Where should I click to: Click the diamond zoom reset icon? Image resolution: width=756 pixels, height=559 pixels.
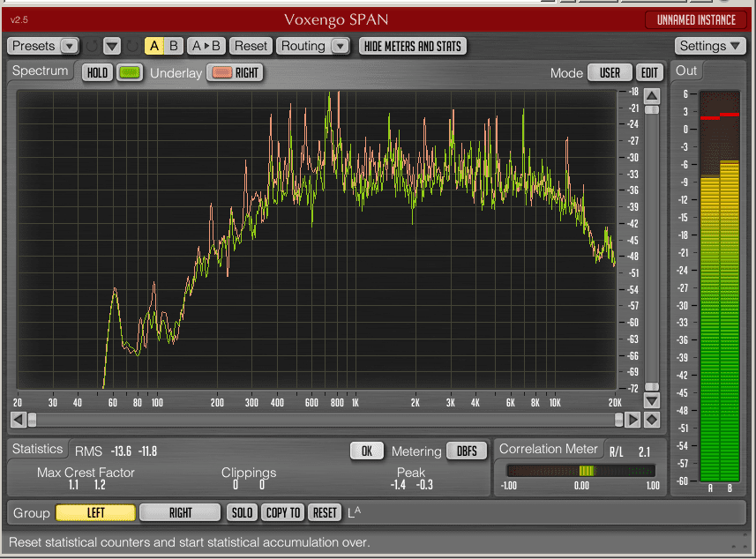(x=652, y=420)
